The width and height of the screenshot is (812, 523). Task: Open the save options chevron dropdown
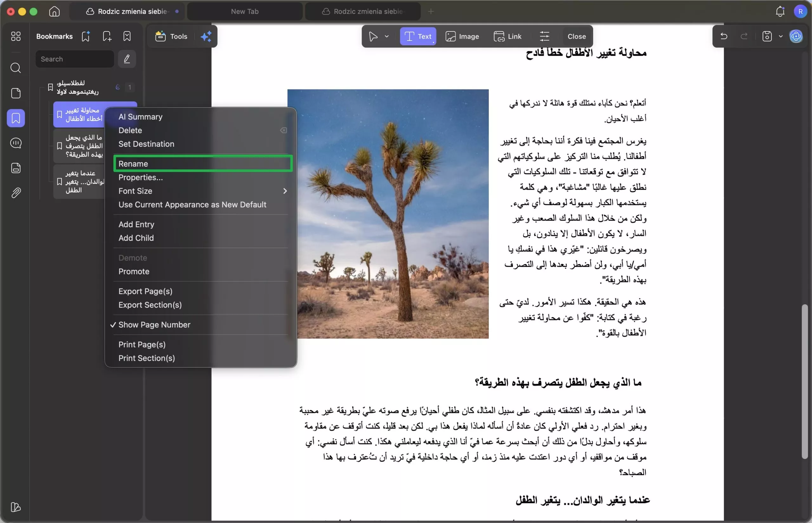(780, 36)
